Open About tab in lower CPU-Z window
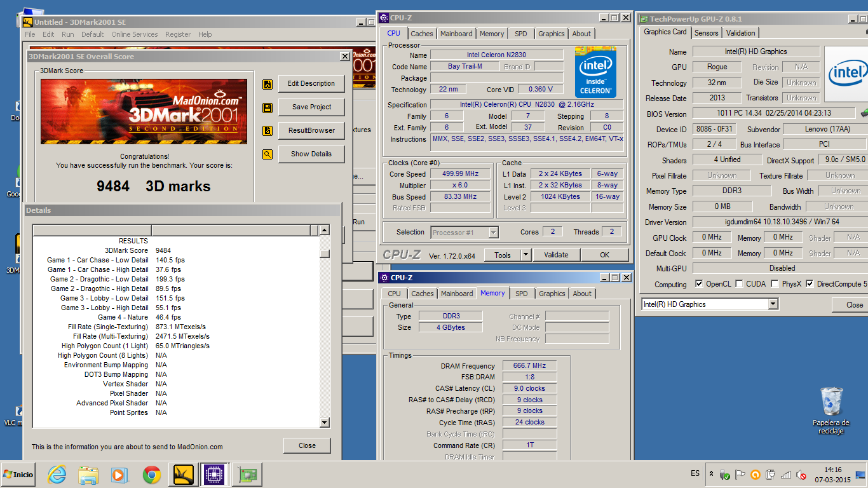The image size is (868, 488). tap(582, 294)
